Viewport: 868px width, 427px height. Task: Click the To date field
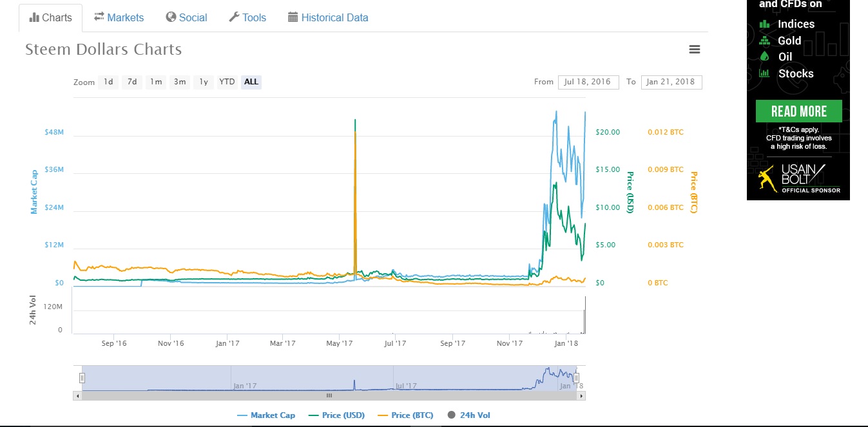(x=671, y=82)
